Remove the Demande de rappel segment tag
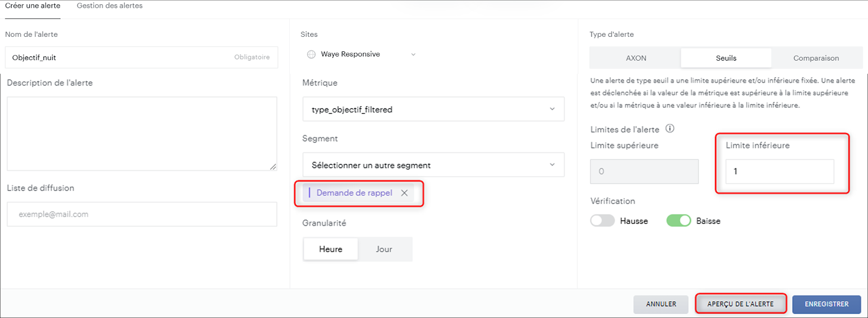The height and width of the screenshot is (318, 868). pyautogui.click(x=404, y=193)
